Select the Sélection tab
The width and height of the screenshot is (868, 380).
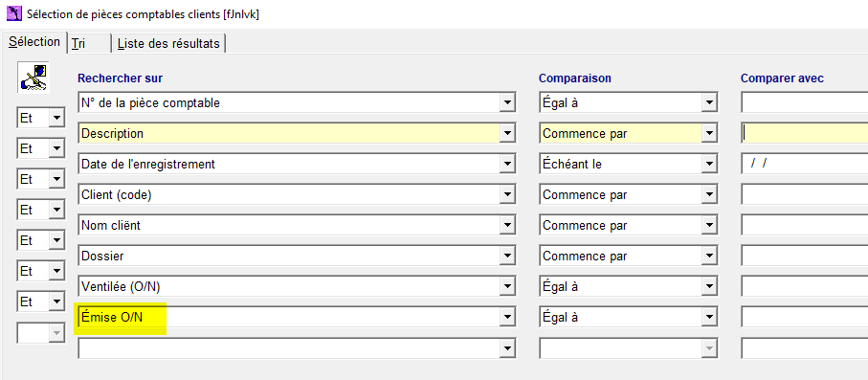pos(34,42)
